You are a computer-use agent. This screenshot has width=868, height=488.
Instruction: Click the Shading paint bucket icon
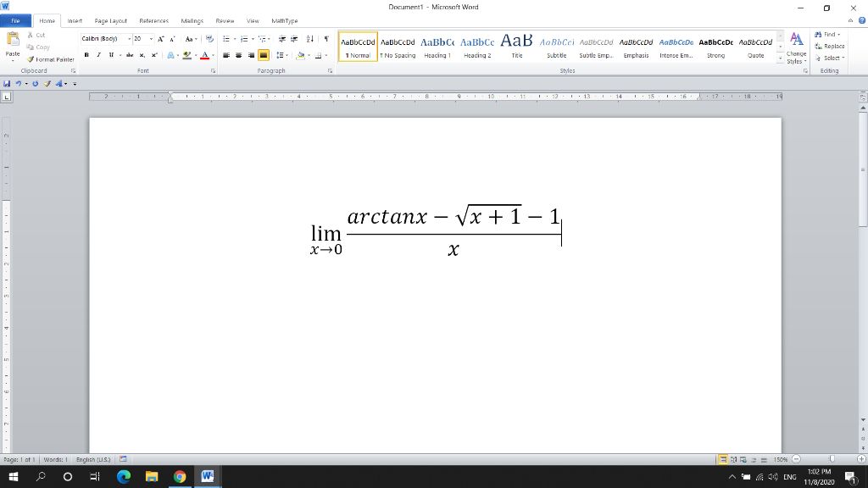pos(301,55)
